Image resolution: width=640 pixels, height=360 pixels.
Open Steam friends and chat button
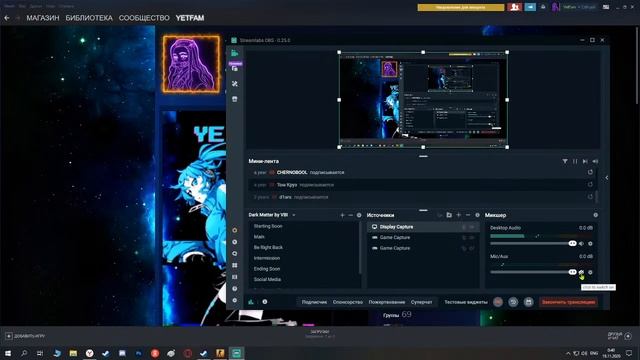(x=620, y=336)
